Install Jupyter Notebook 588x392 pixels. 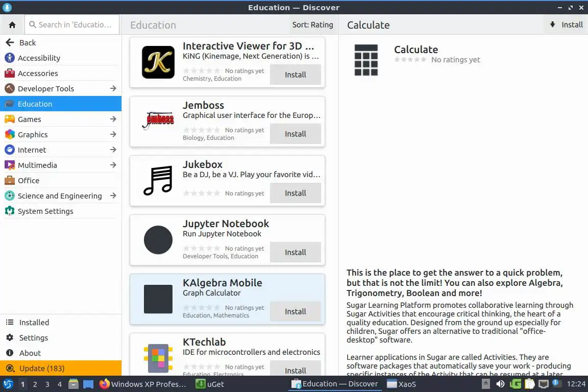(296, 253)
